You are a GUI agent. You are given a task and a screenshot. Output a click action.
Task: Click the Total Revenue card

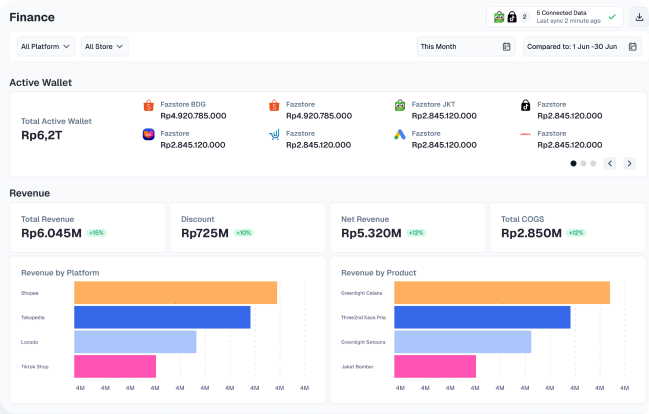87,226
